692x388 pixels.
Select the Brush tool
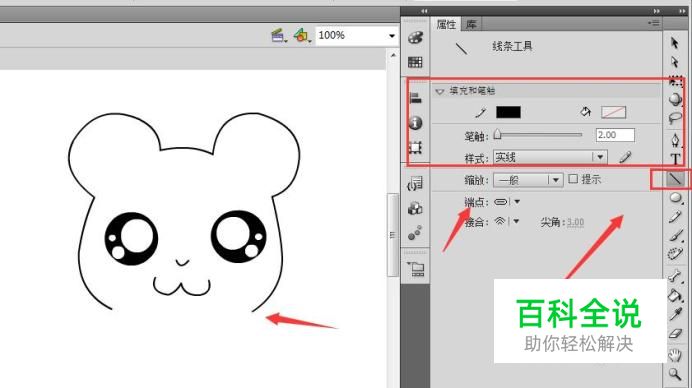click(675, 235)
